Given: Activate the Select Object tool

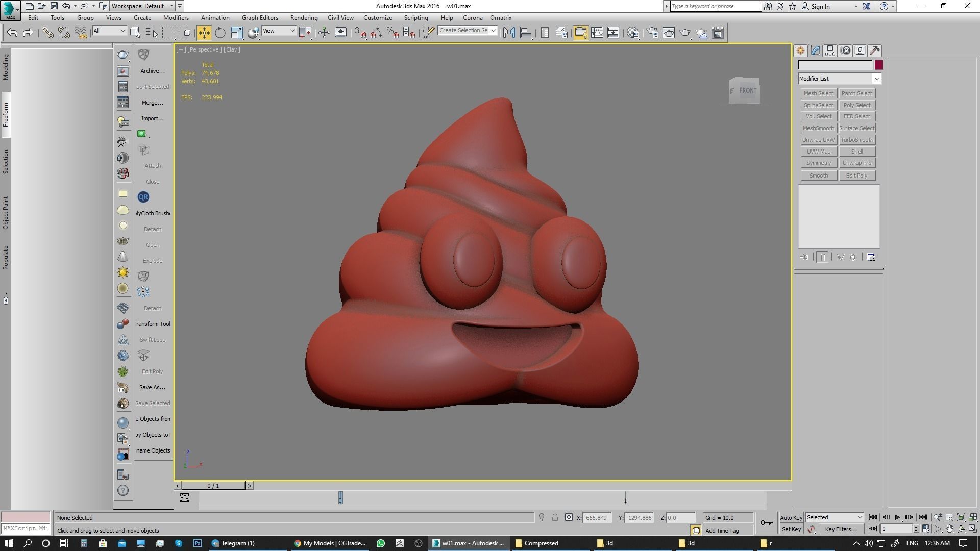Looking at the screenshot, I should [x=135, y=33].
